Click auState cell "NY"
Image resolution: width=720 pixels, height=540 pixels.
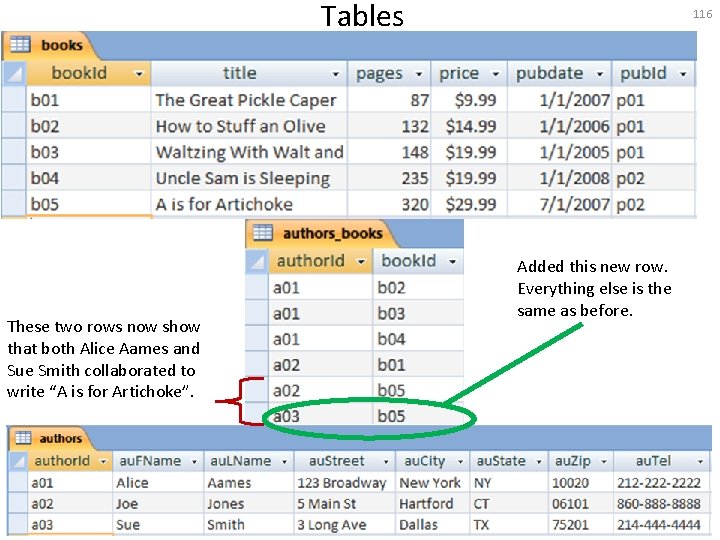click(x=509, y=483)
